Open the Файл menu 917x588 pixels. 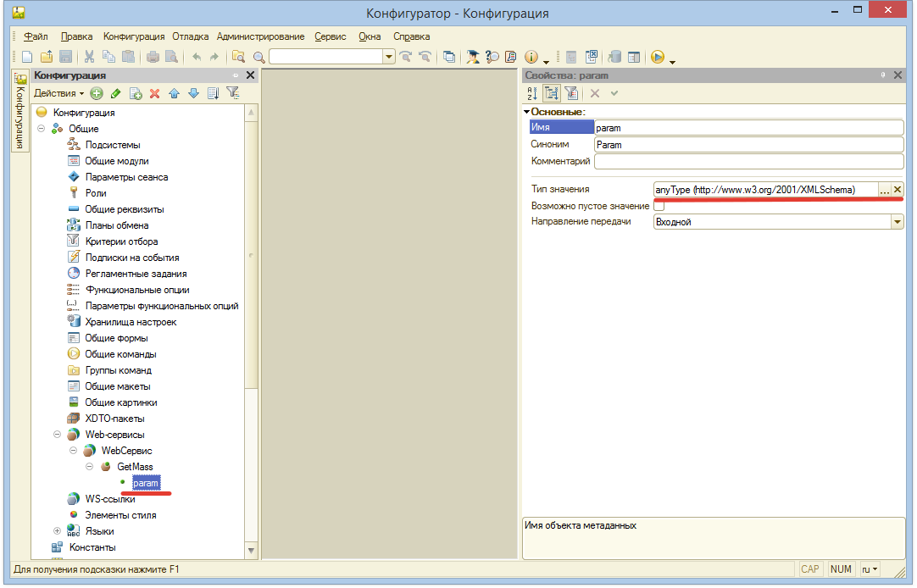(36, 36)
